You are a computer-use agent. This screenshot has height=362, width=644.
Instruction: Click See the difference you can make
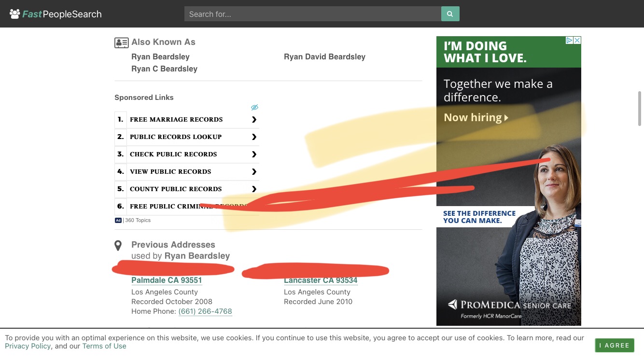479,217
